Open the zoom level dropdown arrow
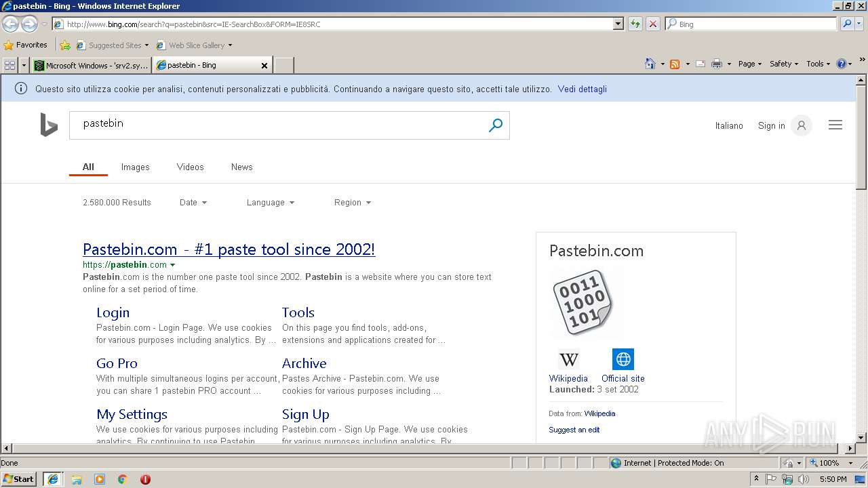The width and height of the screenshot is (868, 488). [850, 463]
